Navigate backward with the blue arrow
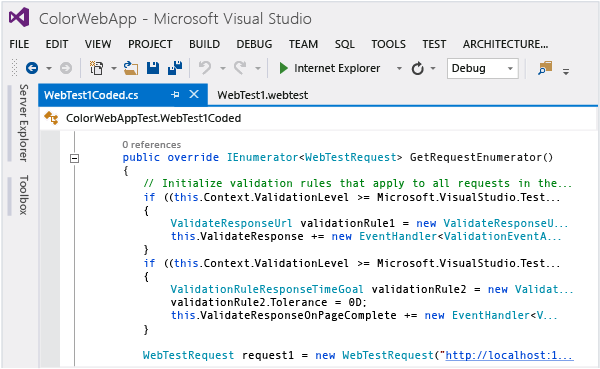This screenshot has width=600, height=369. (x=32, y=69)
